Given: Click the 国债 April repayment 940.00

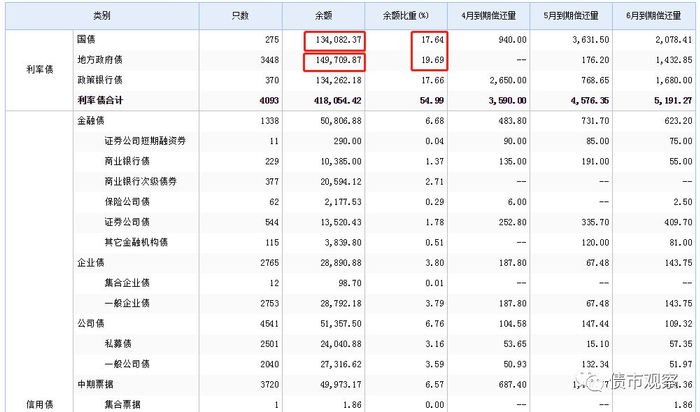Looking at the screenshot, I should (512, 40).
